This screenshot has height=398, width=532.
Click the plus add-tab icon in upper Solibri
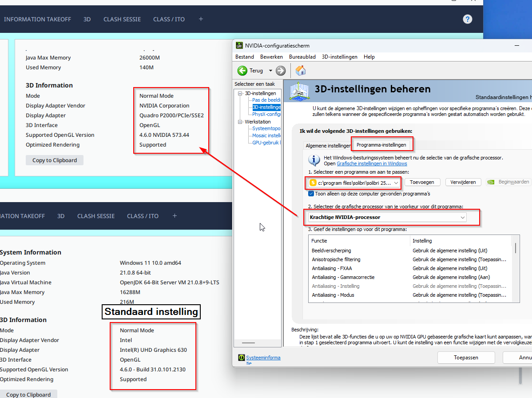tap(201, 19)
